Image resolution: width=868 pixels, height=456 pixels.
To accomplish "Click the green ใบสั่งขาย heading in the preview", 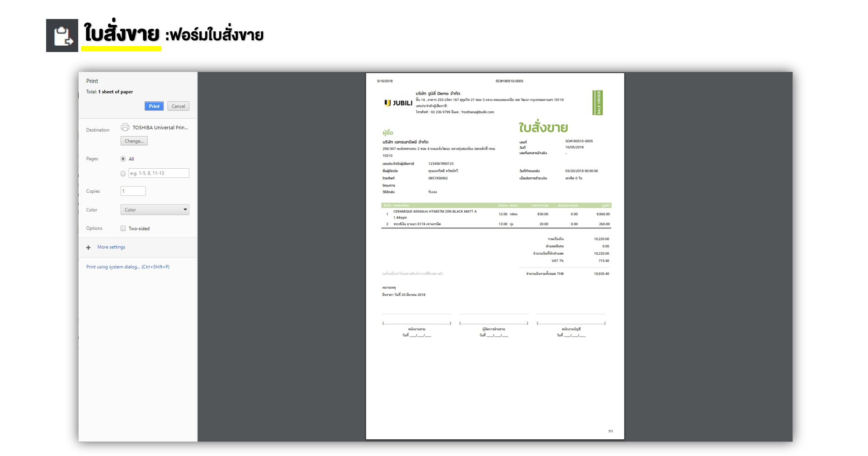I will pos(543,128).
